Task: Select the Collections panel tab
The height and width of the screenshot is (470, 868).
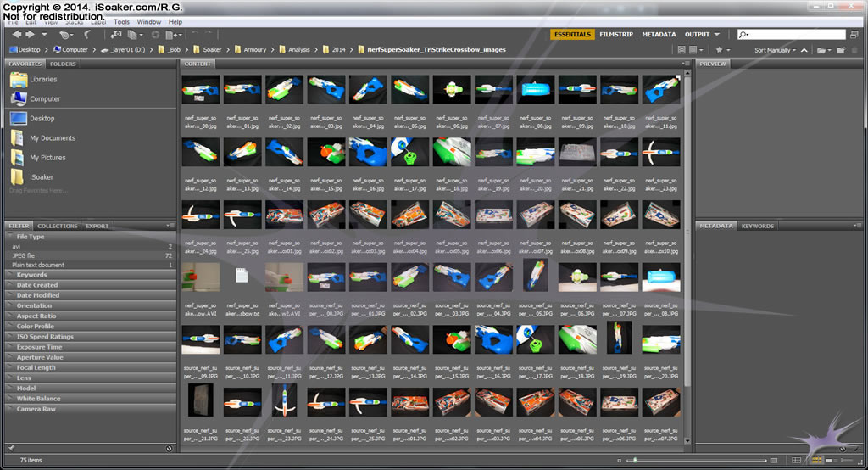Action: click(x=58, y=226)
